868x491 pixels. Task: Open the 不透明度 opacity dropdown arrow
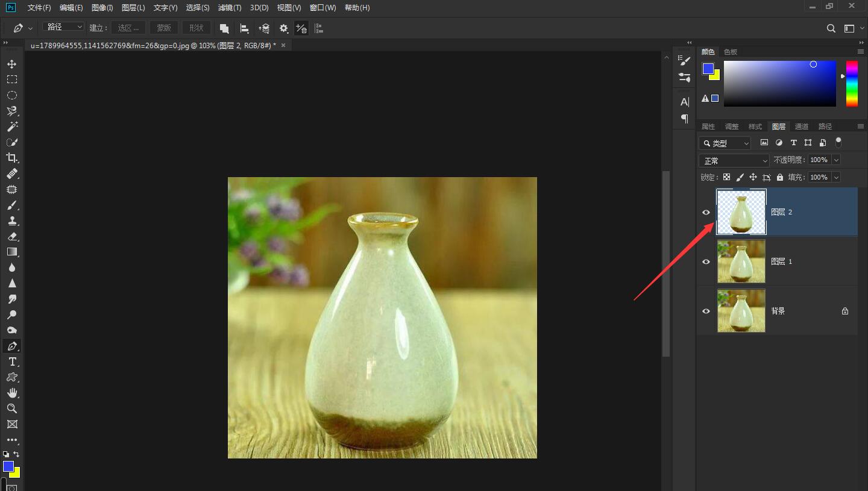[836, 160]
